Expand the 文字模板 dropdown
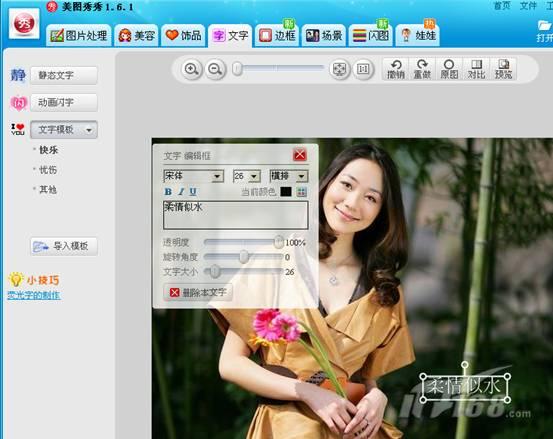Viewport: 553px width, 439px height. click(x=64, y=130)
